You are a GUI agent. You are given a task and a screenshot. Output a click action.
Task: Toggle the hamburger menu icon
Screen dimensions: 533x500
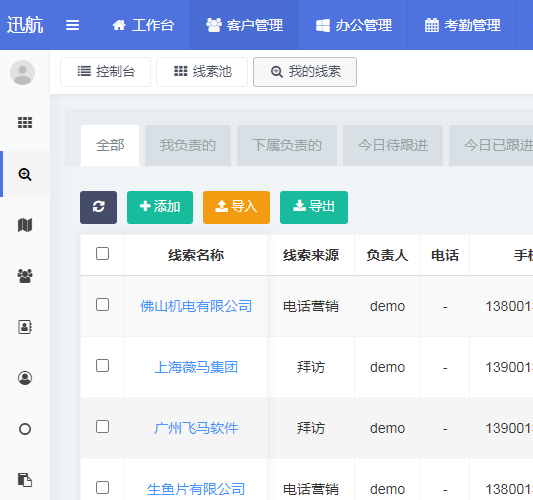[72, 25]
